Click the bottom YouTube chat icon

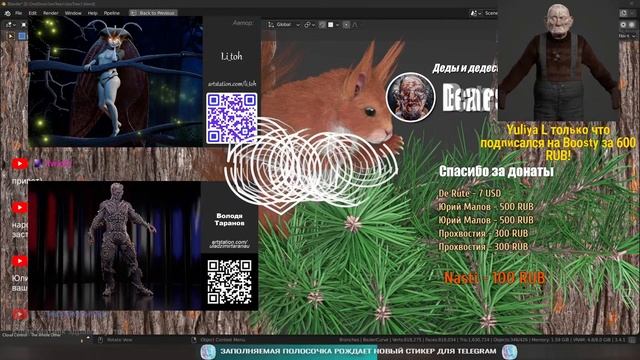(x=20, y=314)
